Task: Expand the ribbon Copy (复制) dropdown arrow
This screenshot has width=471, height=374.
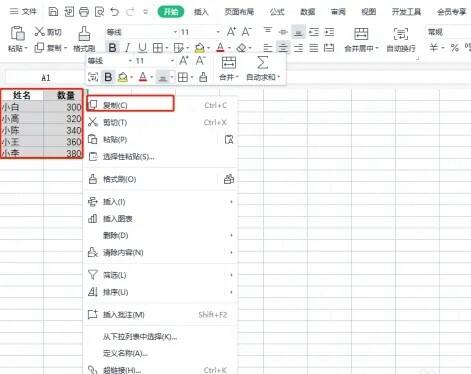Action: coord(65,48)
